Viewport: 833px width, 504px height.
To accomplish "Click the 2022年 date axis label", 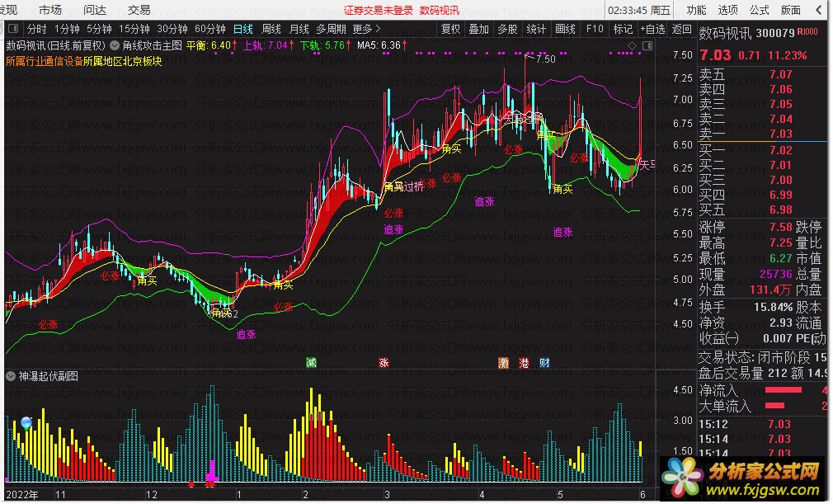I will (22, 495).
